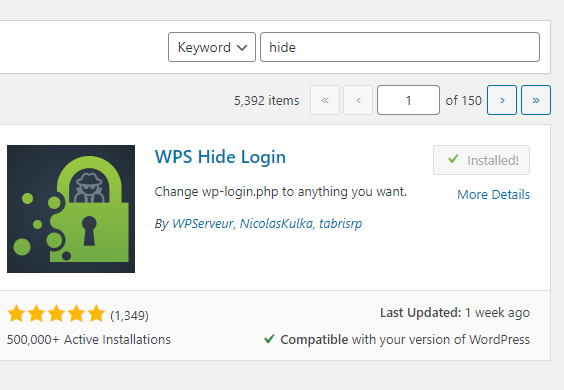Open More Details for WPS Hide Login
This screenshot has width=564, height=390.
click(x=494, y=195)
